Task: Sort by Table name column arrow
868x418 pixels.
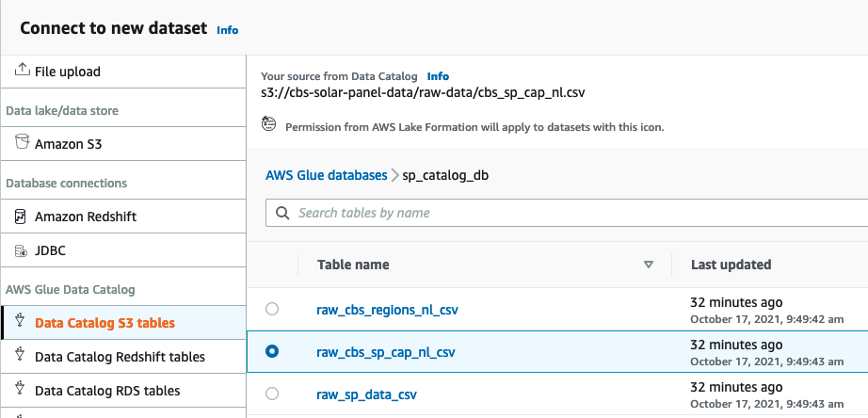Action: 648,265
